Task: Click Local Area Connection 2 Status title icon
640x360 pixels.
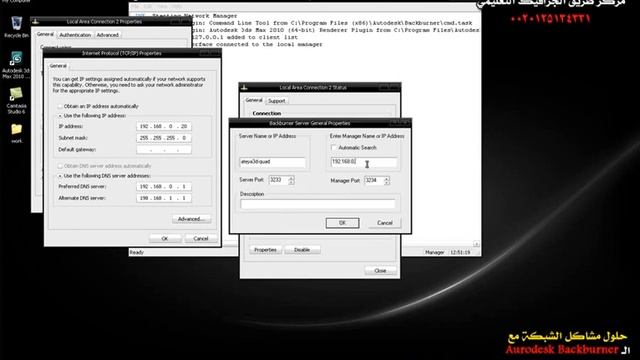Action: [x=244, y=87]
